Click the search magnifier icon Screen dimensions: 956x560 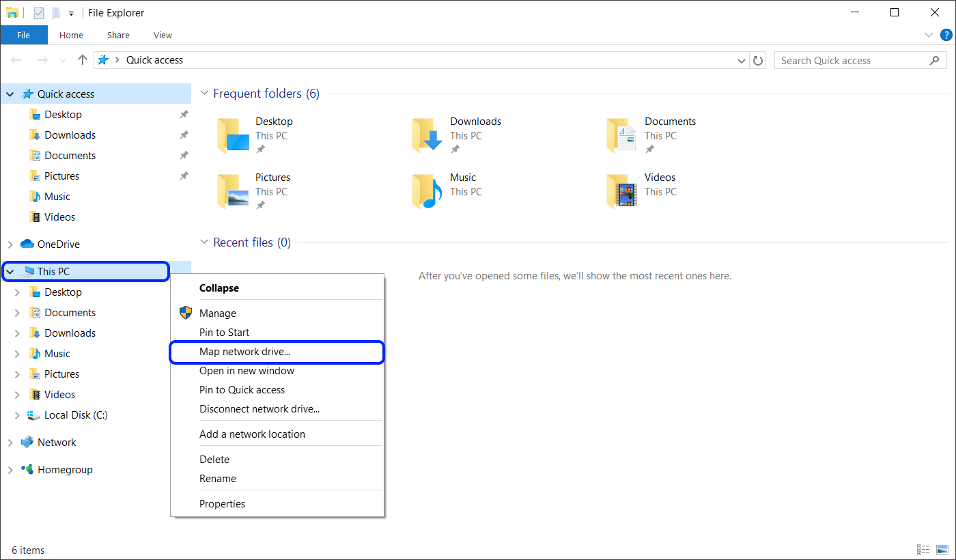click(x=934, y=60)
